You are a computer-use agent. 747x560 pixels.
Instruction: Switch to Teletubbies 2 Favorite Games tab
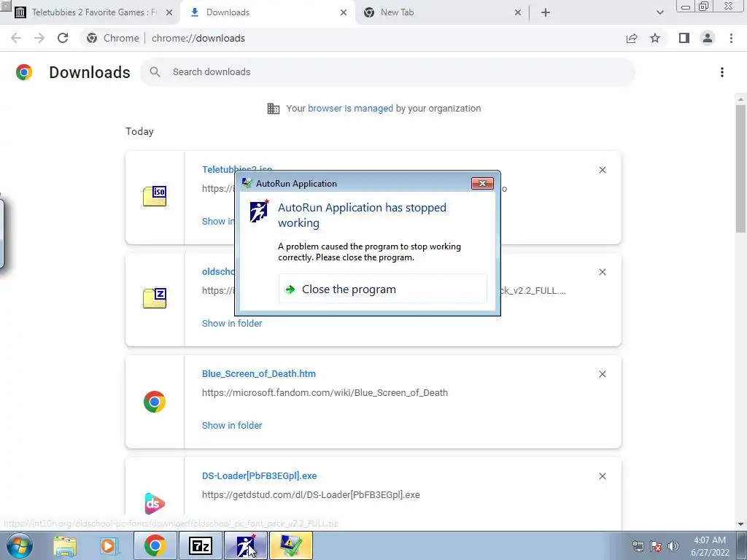94,12
